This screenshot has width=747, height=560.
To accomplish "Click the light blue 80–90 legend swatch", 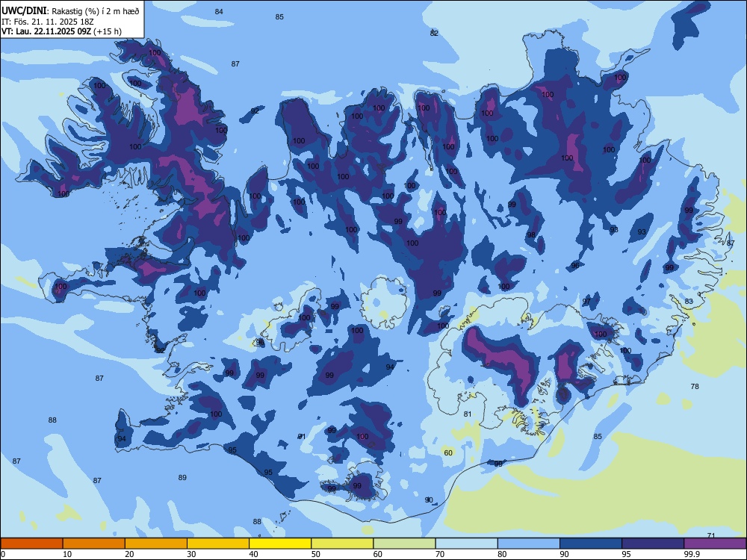I will pos(529,544).
